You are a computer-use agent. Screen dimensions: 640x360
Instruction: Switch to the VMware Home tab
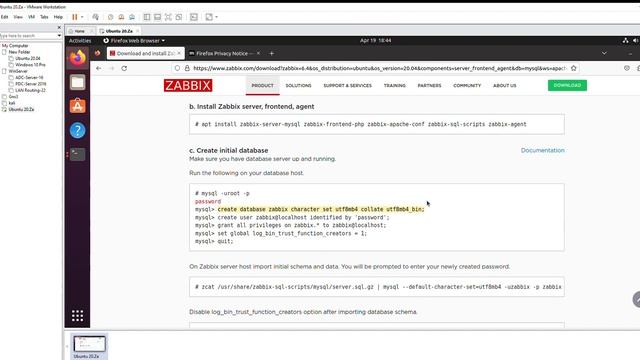click(x=80, y=31)
